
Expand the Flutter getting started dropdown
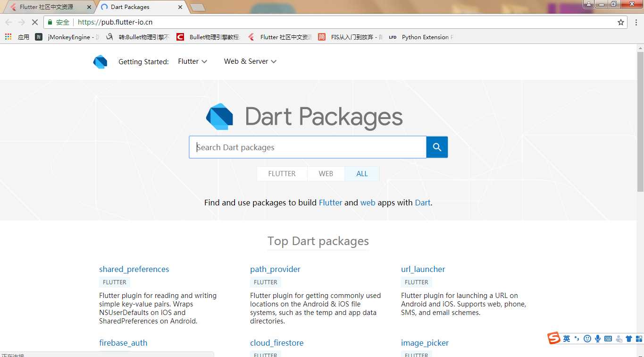click(192, 61)
